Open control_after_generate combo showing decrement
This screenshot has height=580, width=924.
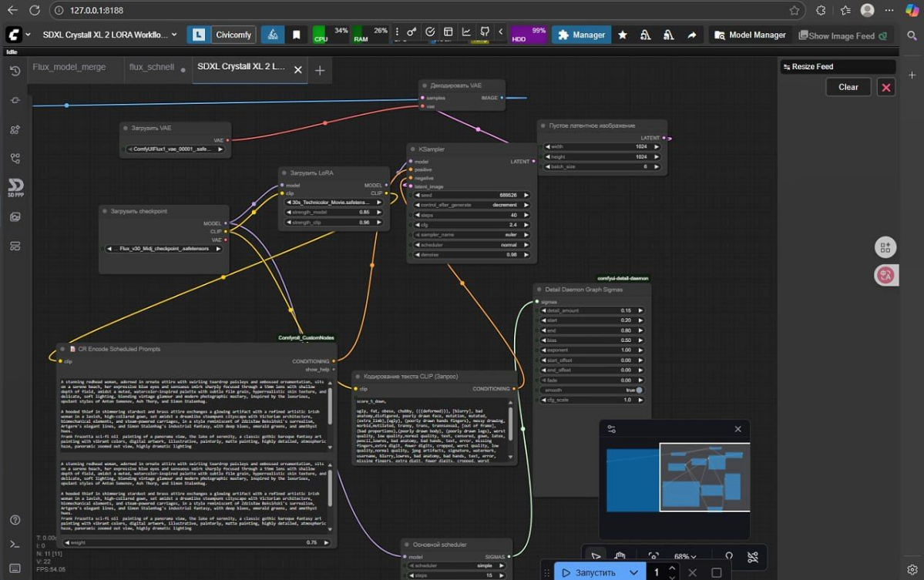pos(471,205)
